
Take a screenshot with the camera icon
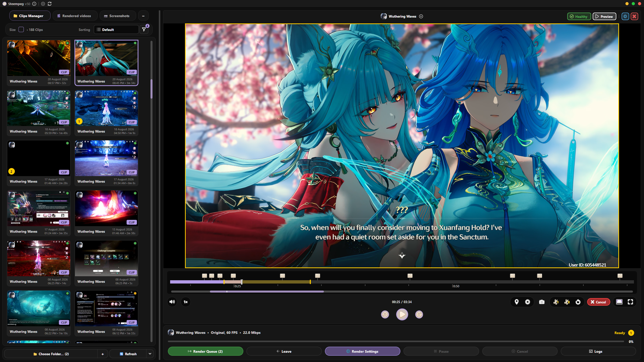tap(542, 302)
